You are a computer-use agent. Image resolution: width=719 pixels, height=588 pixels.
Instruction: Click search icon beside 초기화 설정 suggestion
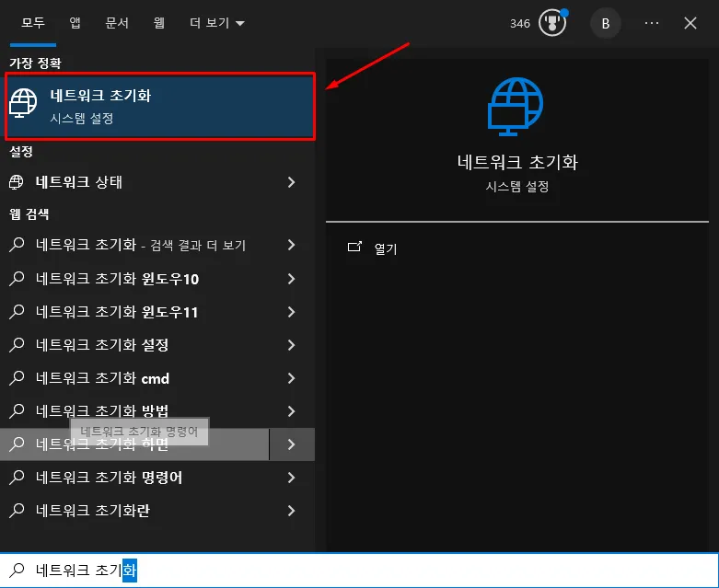(x=17, y=345)
